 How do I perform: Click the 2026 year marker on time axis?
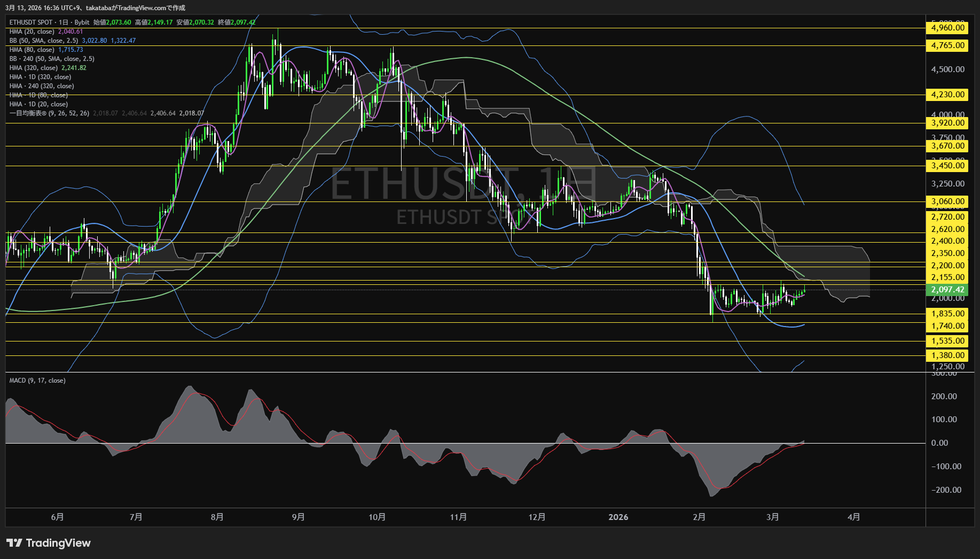coord(618,517)
